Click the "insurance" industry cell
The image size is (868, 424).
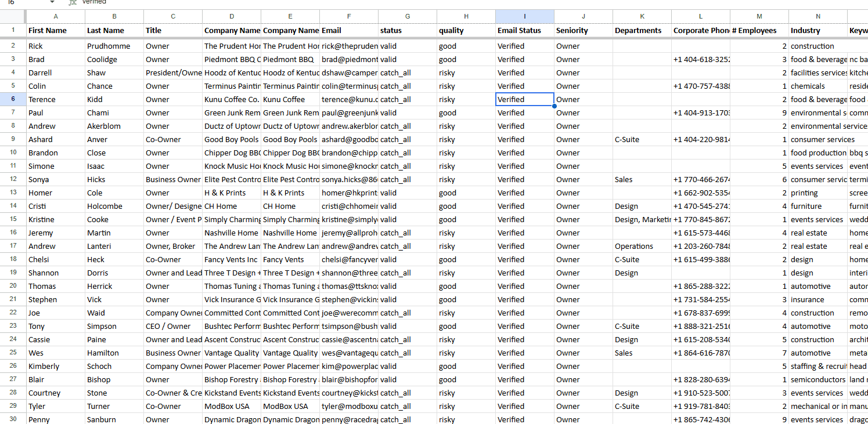818,299
